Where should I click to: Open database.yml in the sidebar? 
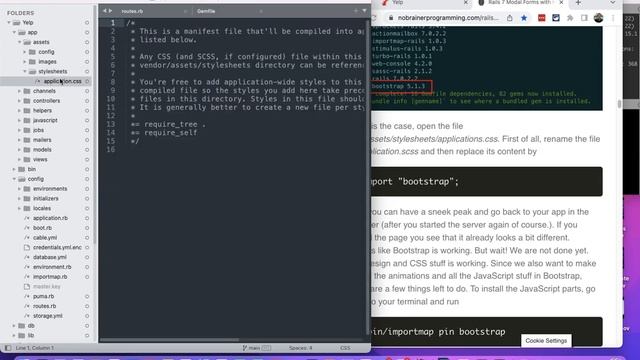click(50, 258)
